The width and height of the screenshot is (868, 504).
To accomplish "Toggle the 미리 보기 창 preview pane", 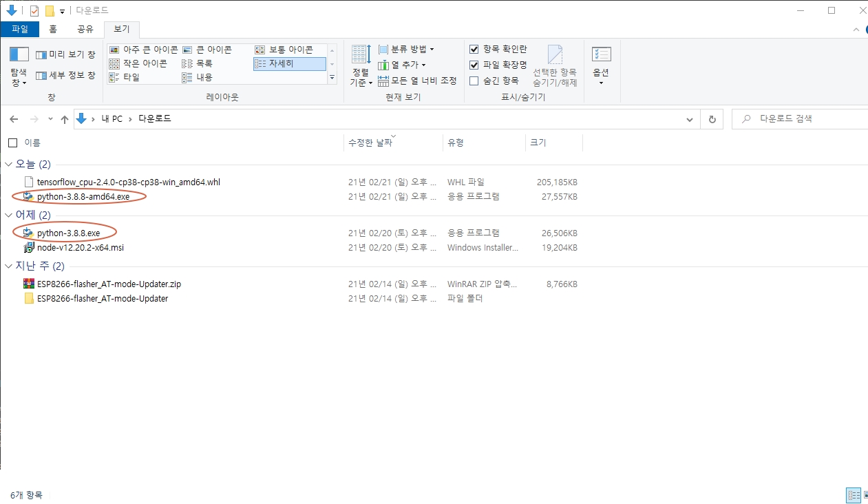I will click(65, 54).
